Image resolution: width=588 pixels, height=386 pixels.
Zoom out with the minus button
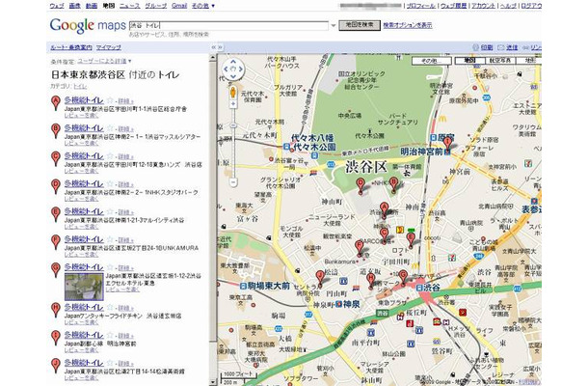tap(233, 182)
